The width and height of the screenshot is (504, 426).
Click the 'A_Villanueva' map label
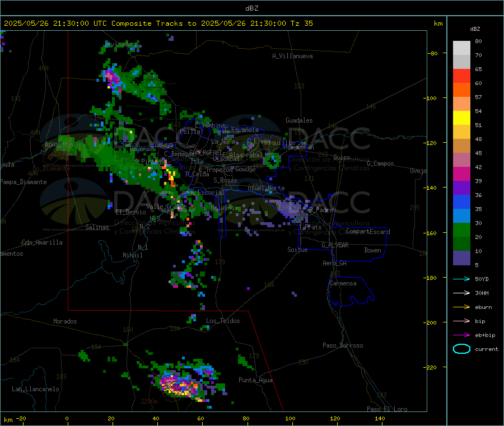292,56
